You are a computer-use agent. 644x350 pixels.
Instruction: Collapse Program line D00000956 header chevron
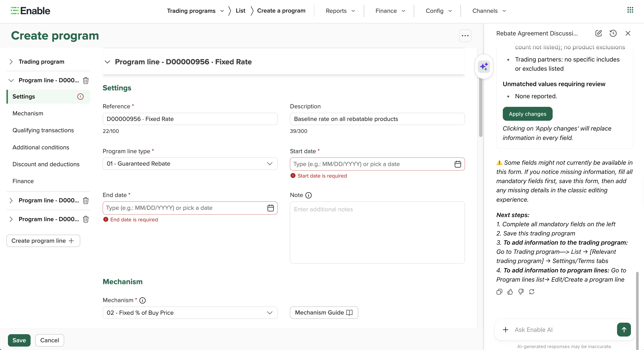point(107,62)
